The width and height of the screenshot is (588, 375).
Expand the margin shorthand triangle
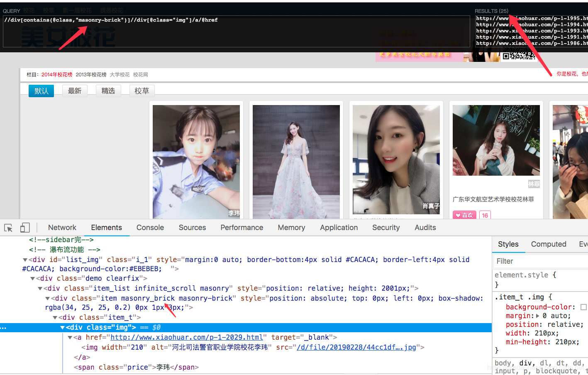point(538,316)
